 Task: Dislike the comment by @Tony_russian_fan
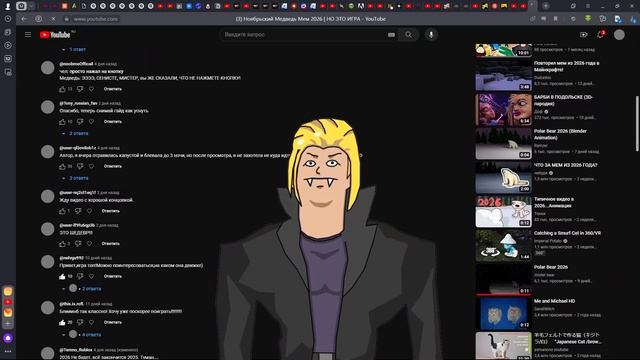click(x=80, y=122)
